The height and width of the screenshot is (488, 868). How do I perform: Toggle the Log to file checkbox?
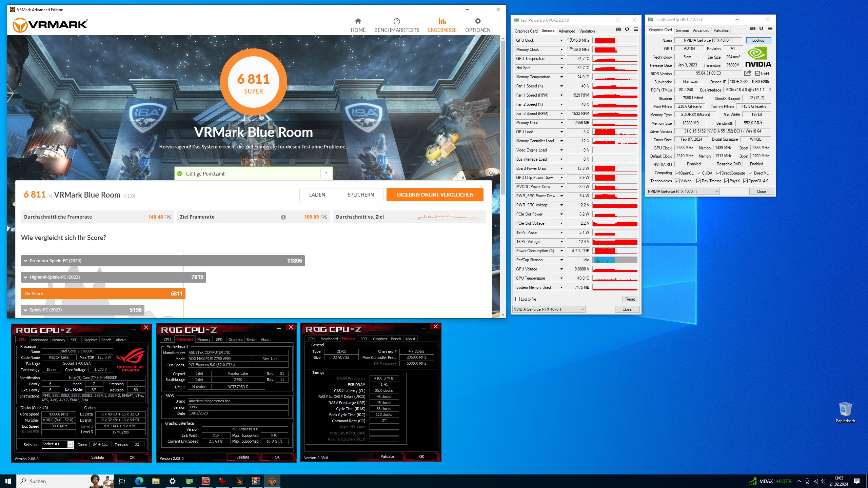(517, 299)
